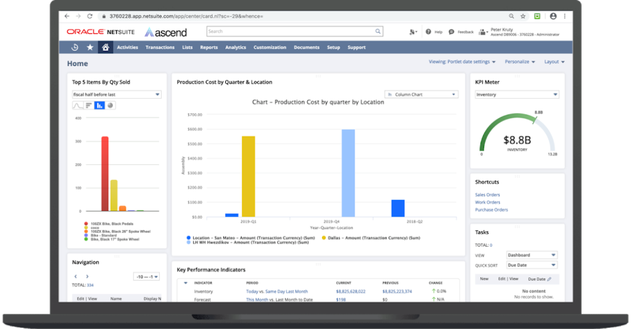
Task: Click the Ascend logo
Action: pos(166,32)
